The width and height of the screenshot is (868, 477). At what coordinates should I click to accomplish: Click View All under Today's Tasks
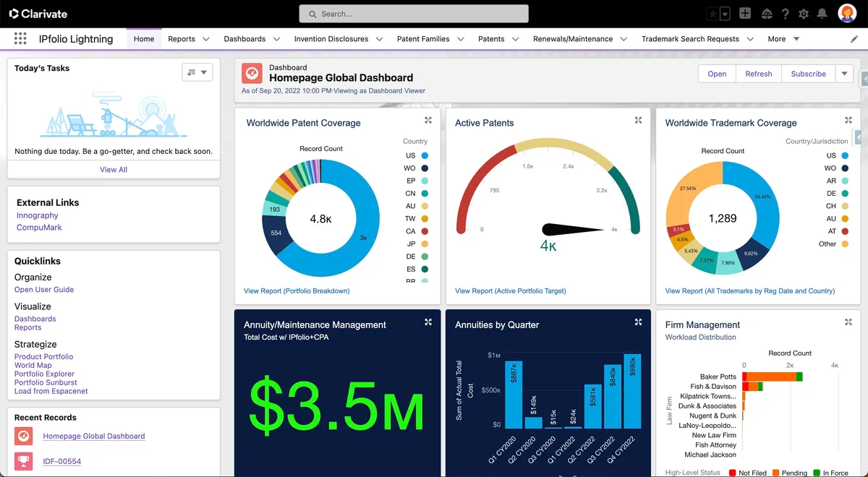pyautogui.click(x=114, y=170)
